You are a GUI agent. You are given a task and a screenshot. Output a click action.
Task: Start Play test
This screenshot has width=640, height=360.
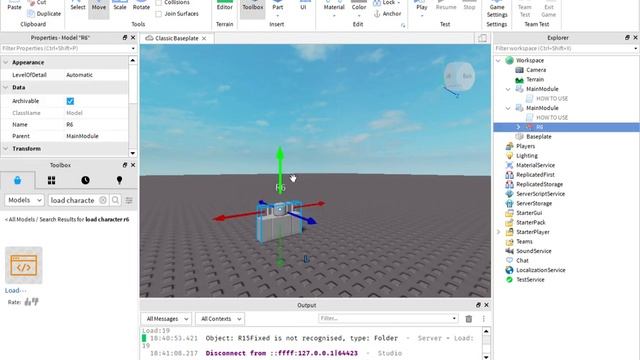point(422,8)
